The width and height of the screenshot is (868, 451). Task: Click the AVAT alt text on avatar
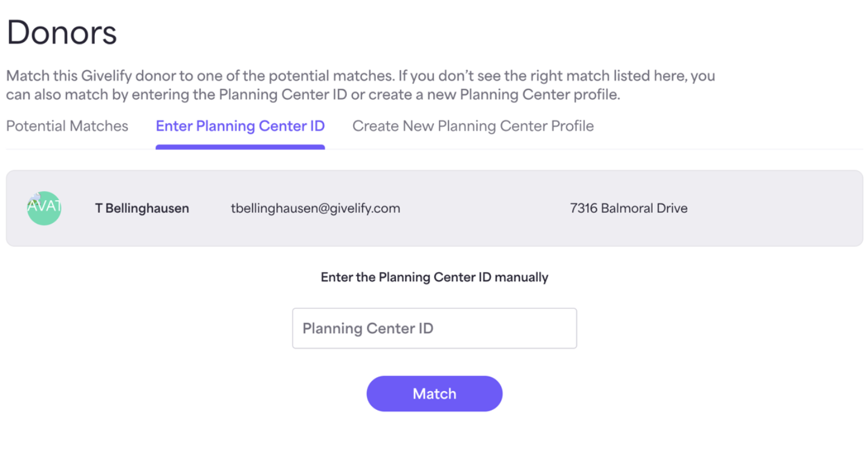coord(44,206)
